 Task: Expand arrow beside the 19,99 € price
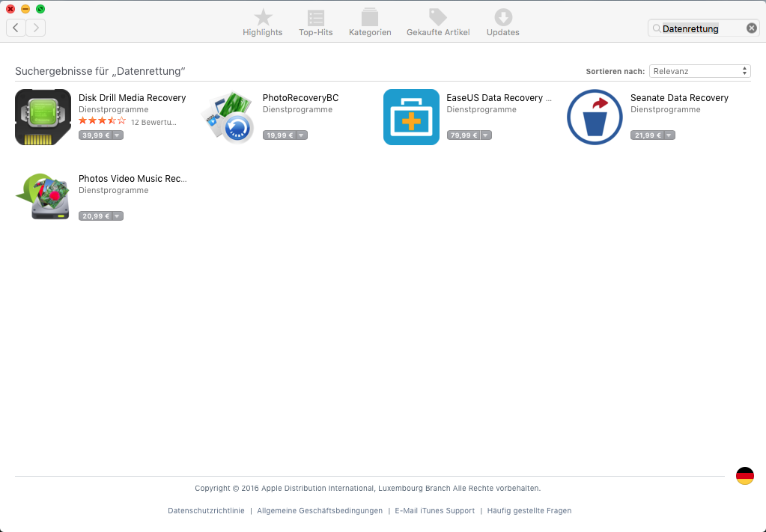[302, 135]
